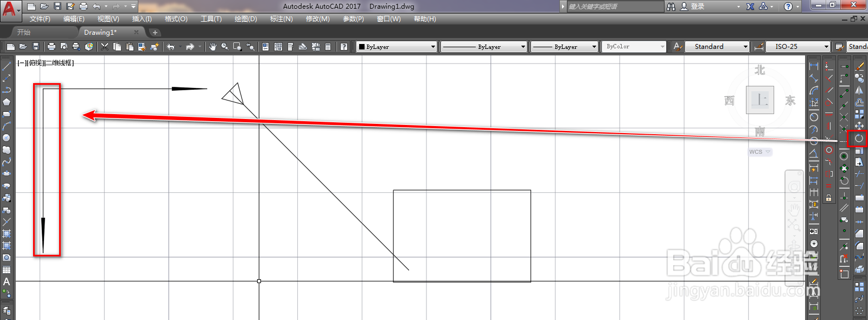Click the Zoom Previous icon
The height and width of the screenshot is (320, 868).
(251, 47)
